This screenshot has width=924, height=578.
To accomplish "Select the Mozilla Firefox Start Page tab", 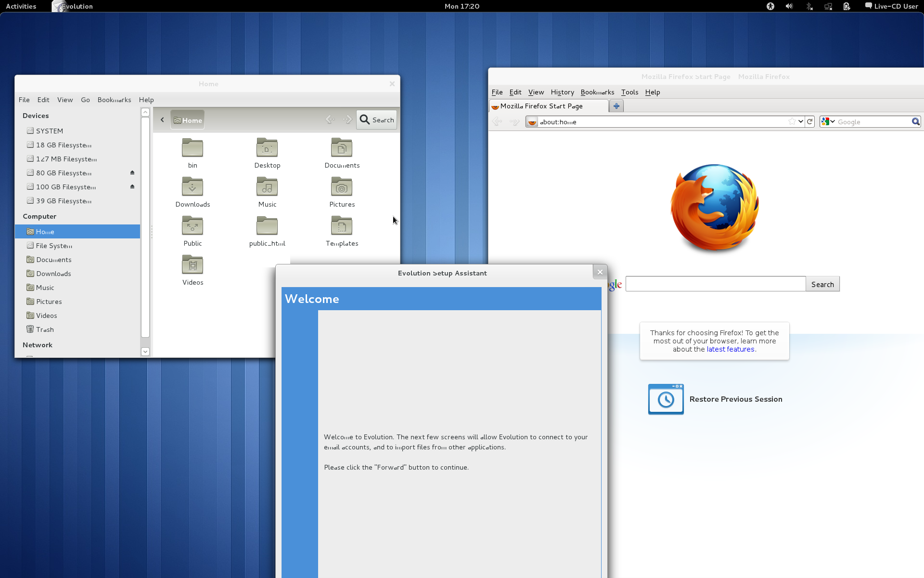I will tap(548, 106).
